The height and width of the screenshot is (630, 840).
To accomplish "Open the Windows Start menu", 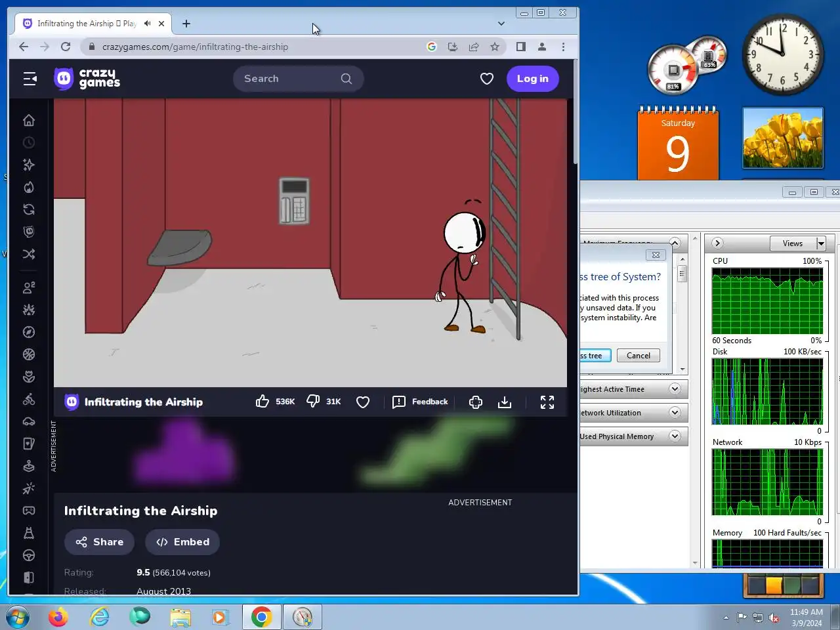I will tap(18, 618).
